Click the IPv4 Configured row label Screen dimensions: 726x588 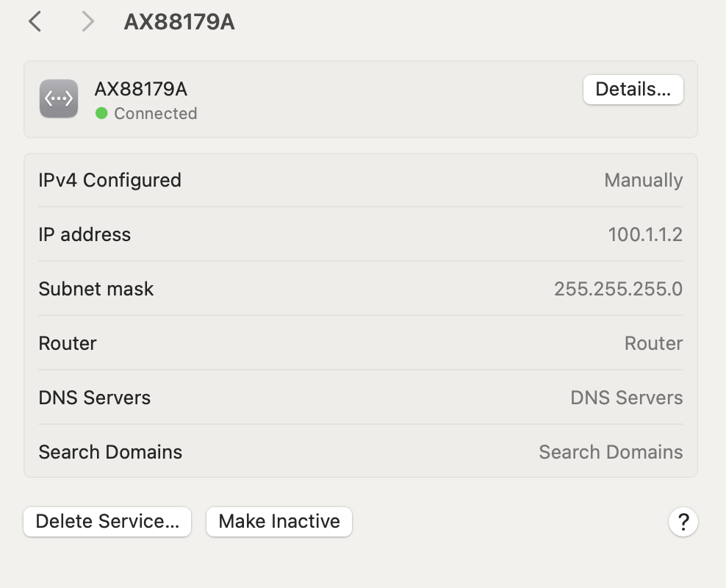pyautogui.click(x=109, y=180)
